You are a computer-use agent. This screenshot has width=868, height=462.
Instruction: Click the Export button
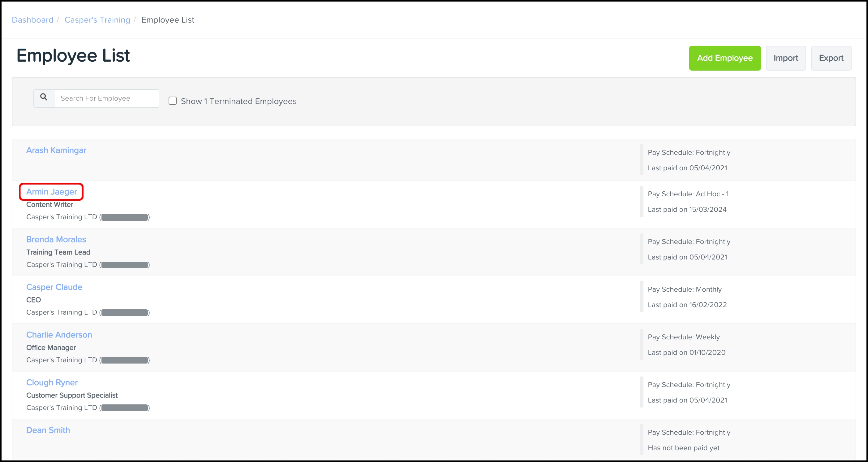point(831,58)
